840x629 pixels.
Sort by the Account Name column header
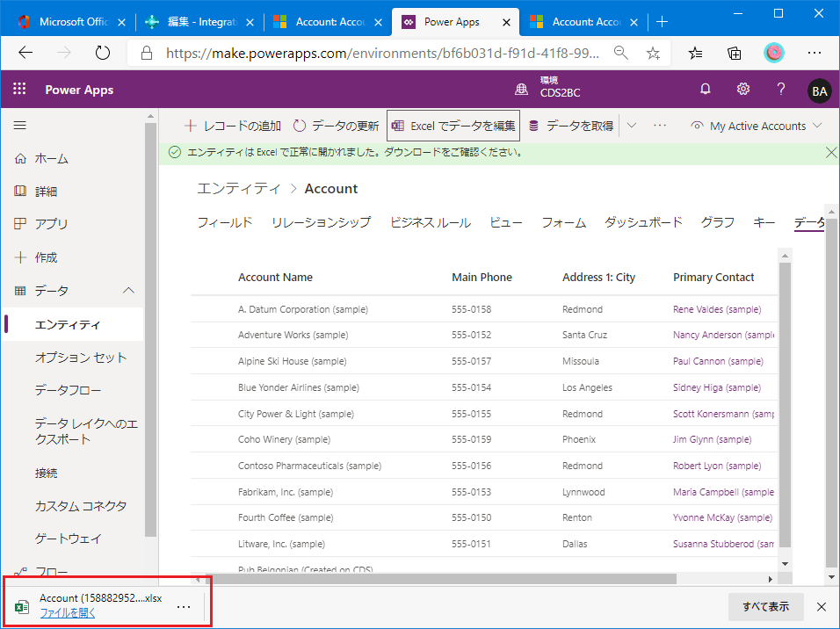[275, 277]
